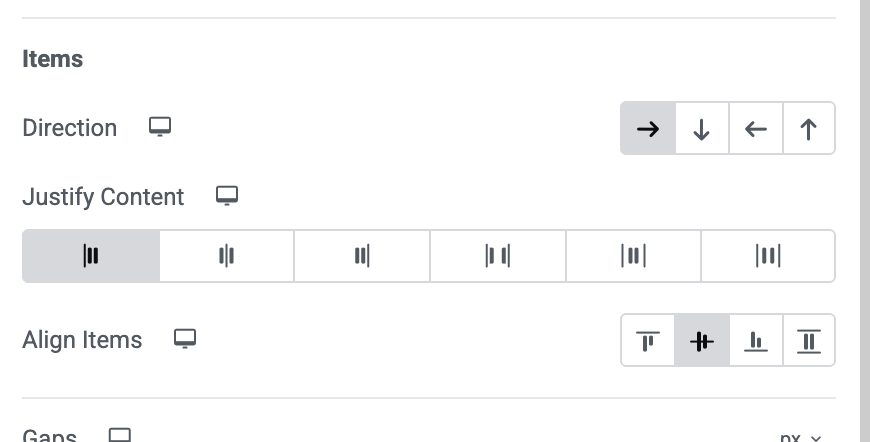Set direction to column (down arrow)
Image resolution: width=870 pixels, height=442 pixels.
702,128
